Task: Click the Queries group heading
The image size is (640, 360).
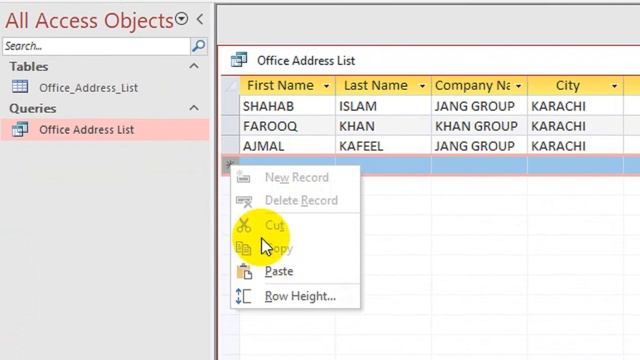Action: tap(33, 109)
